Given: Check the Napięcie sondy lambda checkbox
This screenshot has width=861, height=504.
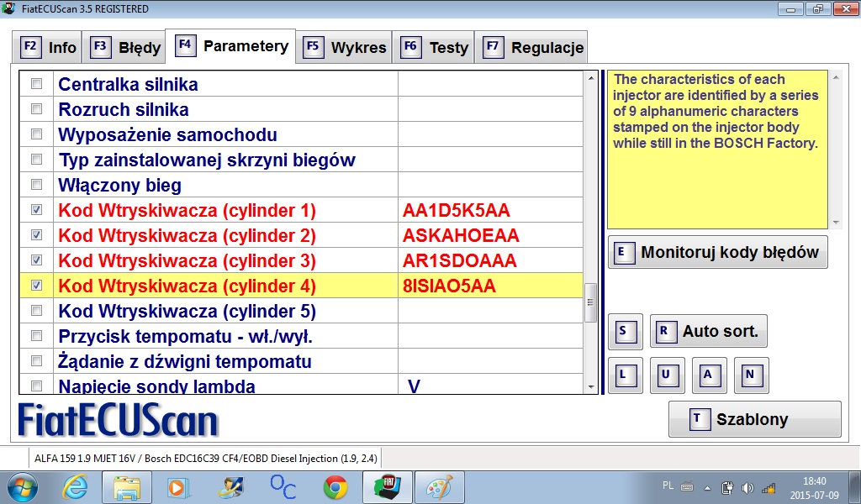Looking at the screenshot, I should click(37, 386).
